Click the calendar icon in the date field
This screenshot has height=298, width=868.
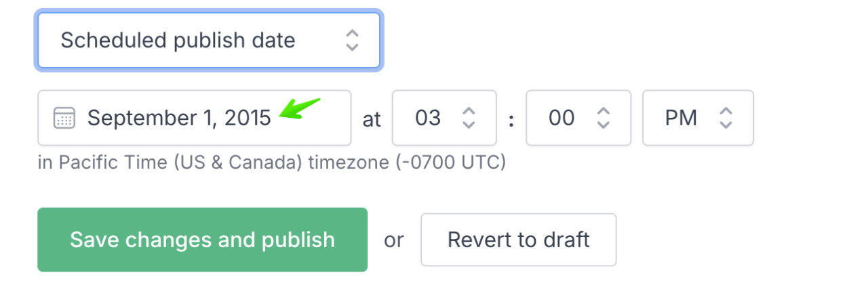click(64, 118)
